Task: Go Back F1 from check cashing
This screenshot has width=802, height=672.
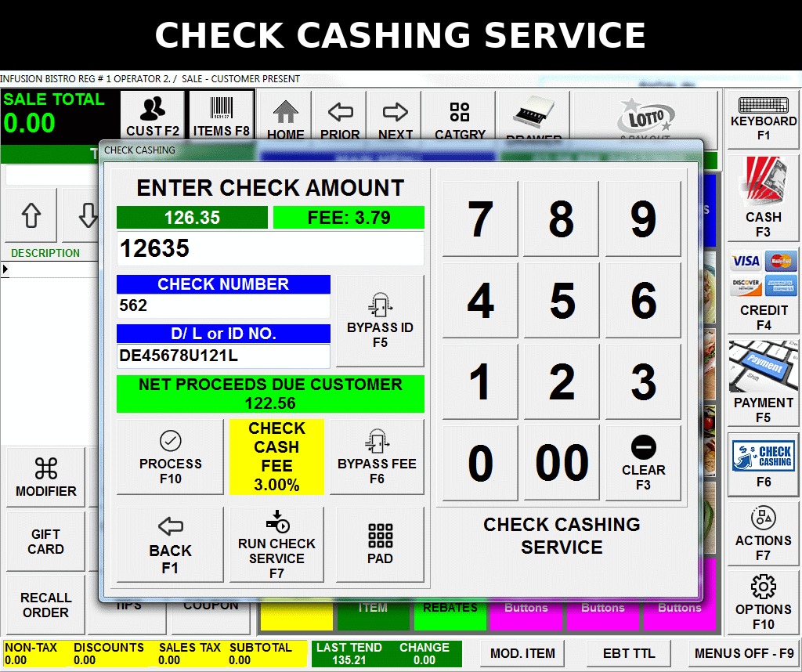Action: (170, 544)
